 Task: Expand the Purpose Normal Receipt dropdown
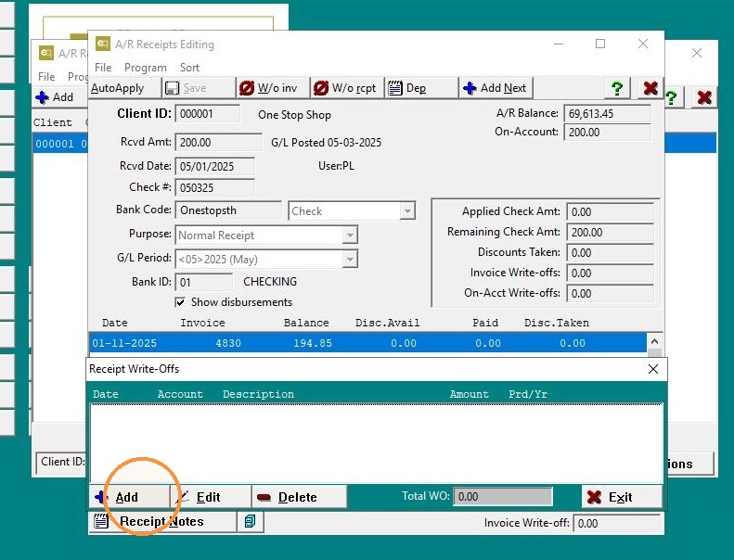[x=350, y=235]
